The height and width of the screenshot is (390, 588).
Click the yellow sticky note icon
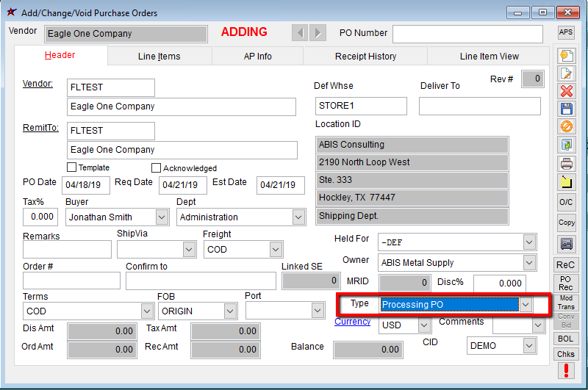click(x=566, y=181)
